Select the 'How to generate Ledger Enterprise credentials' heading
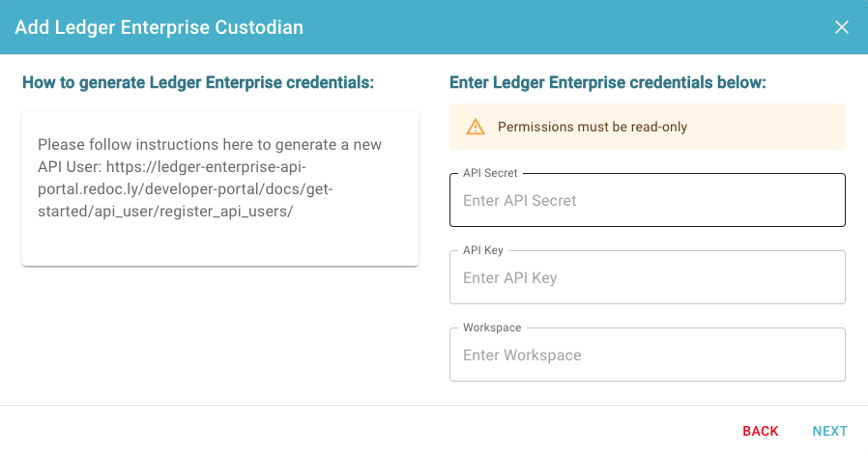 [198, 82]
